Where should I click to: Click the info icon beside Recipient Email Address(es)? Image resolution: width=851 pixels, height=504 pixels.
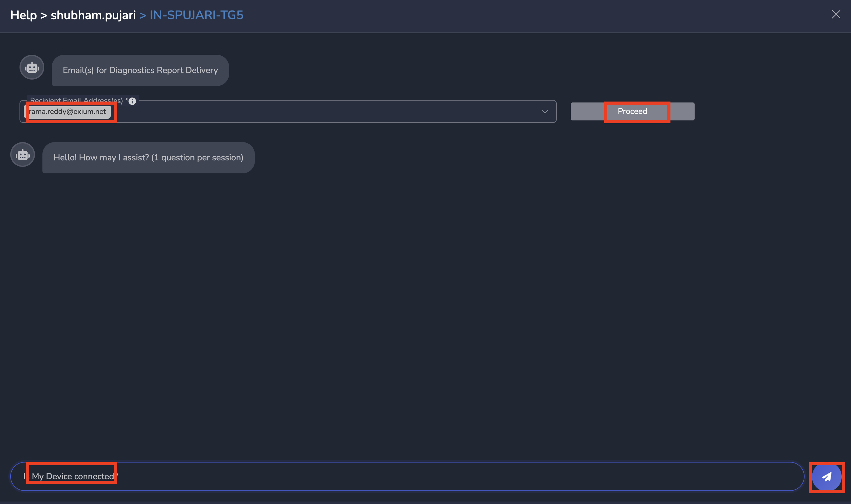point(132,101)
